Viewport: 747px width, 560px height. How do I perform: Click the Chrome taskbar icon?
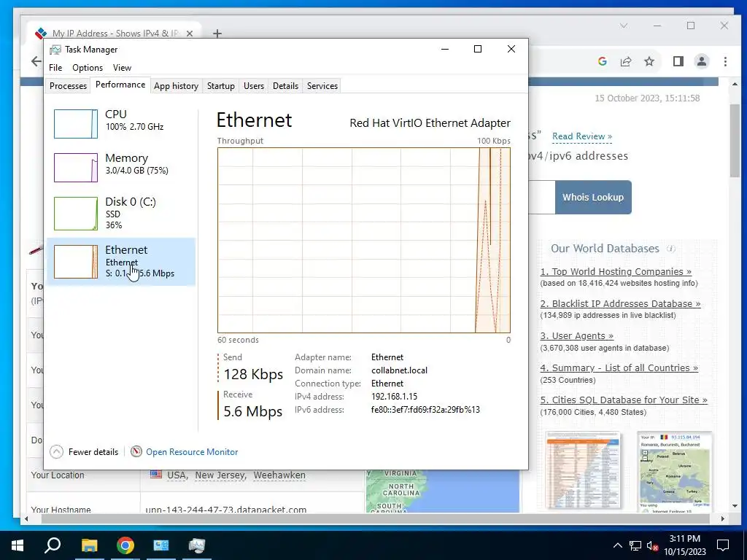(x=125, y=545)
